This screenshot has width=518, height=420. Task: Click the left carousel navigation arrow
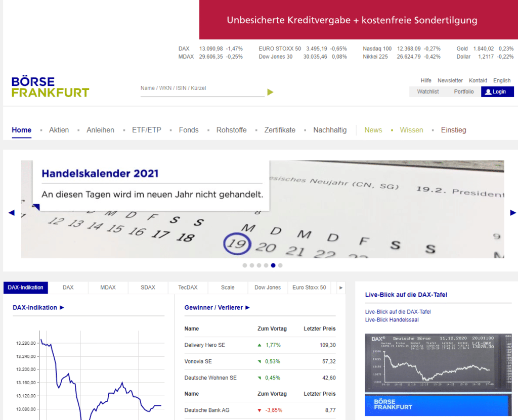coord(11,212)
